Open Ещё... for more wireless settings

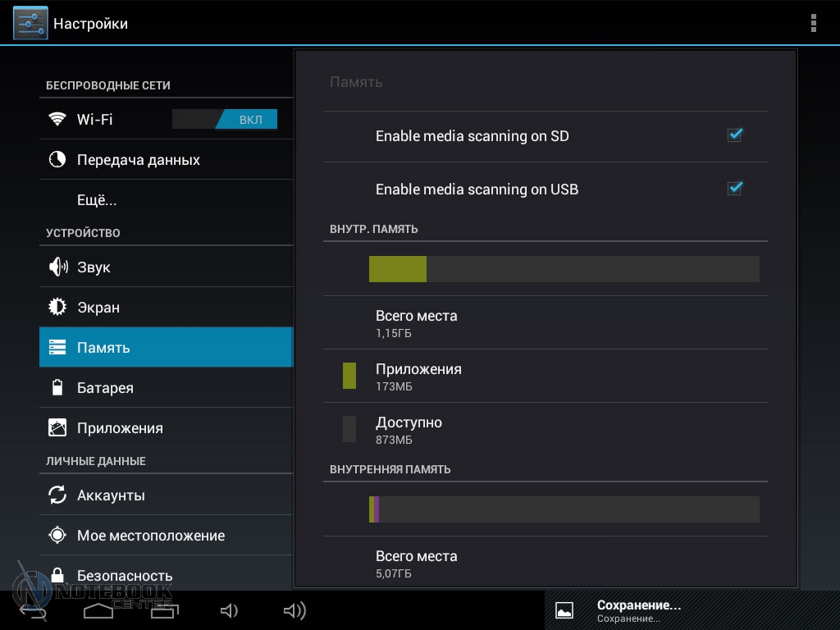click(x=97, y=200)
